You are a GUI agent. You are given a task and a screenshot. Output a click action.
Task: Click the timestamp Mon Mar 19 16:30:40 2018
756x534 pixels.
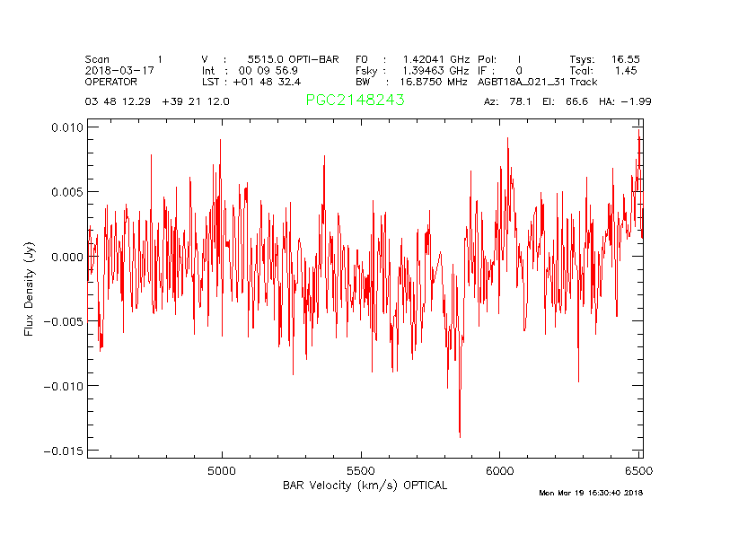(x=591, y=492)
